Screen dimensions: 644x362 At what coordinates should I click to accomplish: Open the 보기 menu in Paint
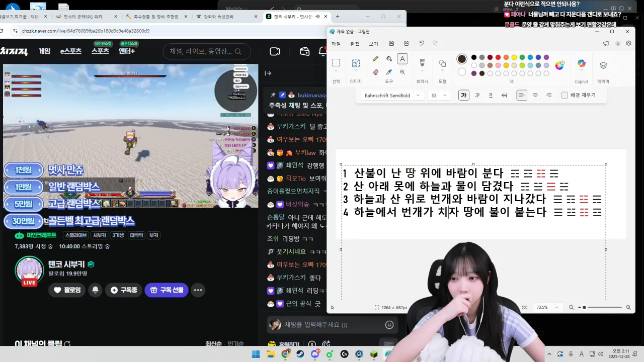tap(373, 44)
